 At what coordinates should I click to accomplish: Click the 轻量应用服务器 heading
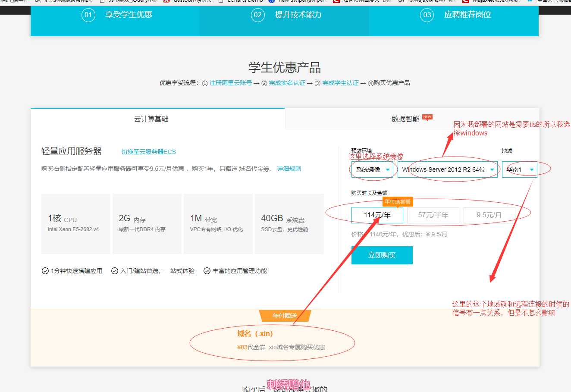(72, 151)
